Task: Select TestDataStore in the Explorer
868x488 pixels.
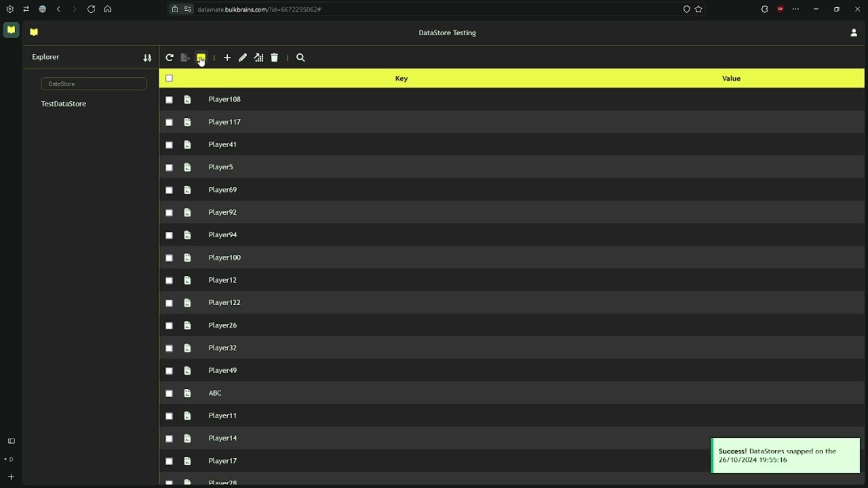Action: point(64,104)
